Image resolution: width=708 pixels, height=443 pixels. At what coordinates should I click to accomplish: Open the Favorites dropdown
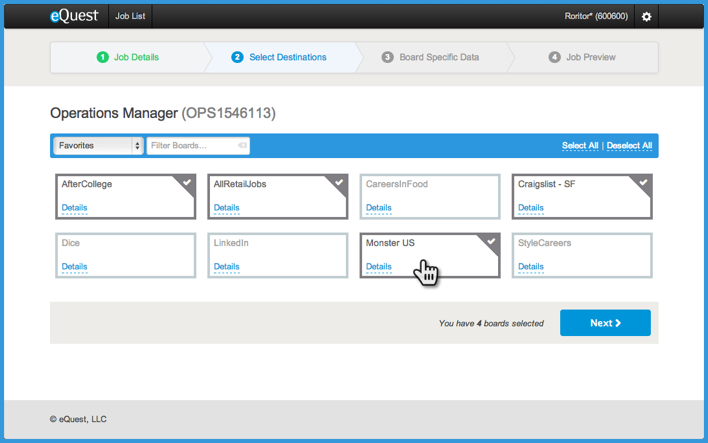point(98,146)
